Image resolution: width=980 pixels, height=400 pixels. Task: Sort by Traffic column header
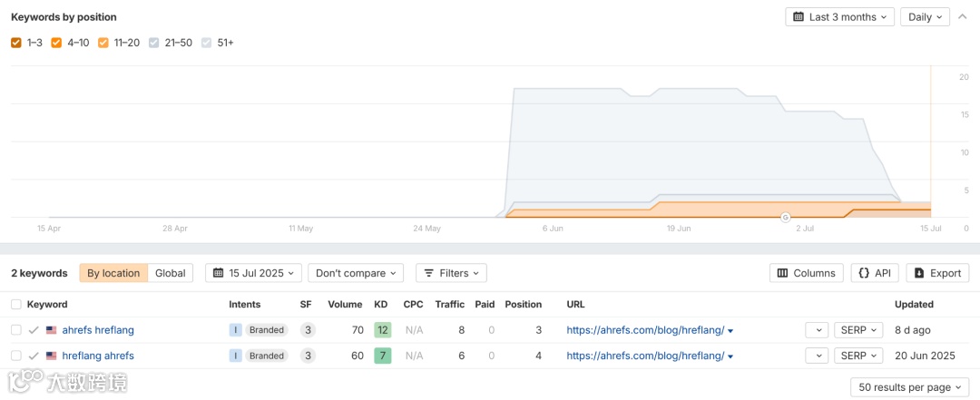450,305
